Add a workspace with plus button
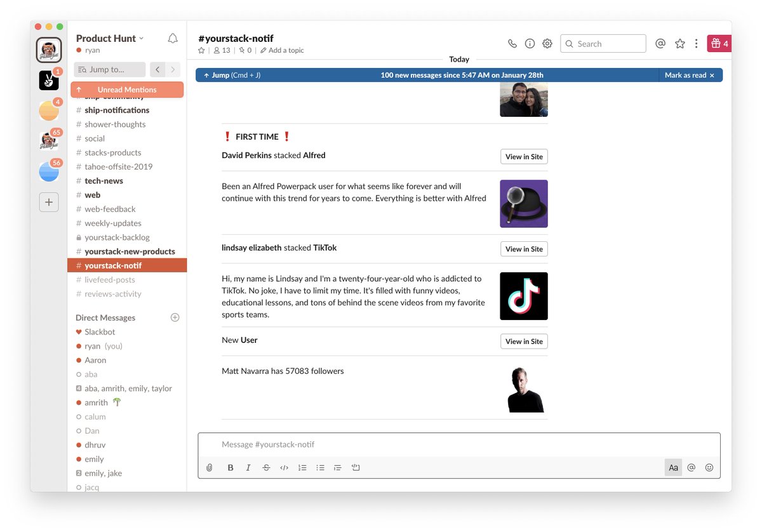This screenshot has width=762, height=532. click(49, 203)
